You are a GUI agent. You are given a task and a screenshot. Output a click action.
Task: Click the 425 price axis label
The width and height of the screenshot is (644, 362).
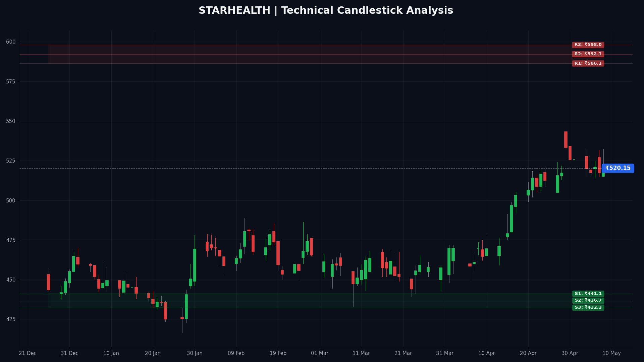tap(11, 319)
